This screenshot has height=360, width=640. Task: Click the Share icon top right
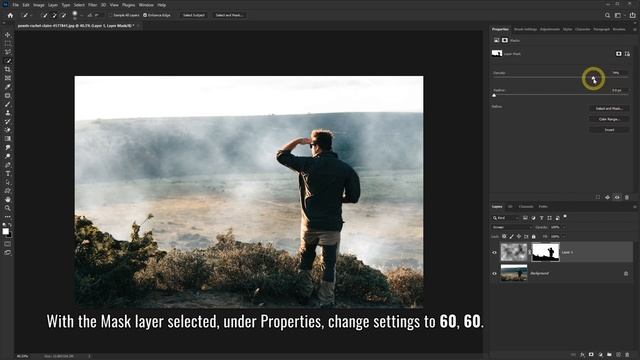[632, 15]
